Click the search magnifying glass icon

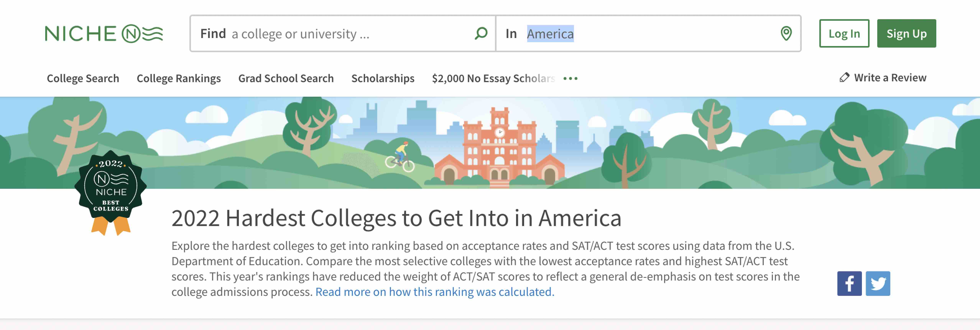coord(481,34)
